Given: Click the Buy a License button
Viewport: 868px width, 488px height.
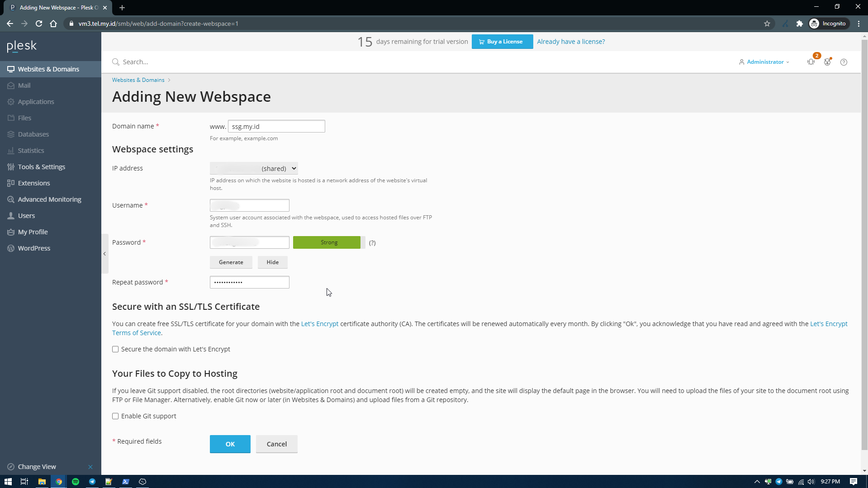Looking at the screenshot, I should tap(502, 42).
